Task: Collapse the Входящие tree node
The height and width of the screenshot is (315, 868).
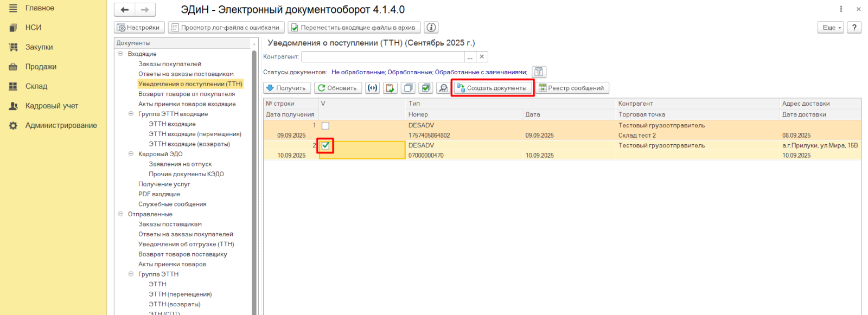Action: point(120,54)
